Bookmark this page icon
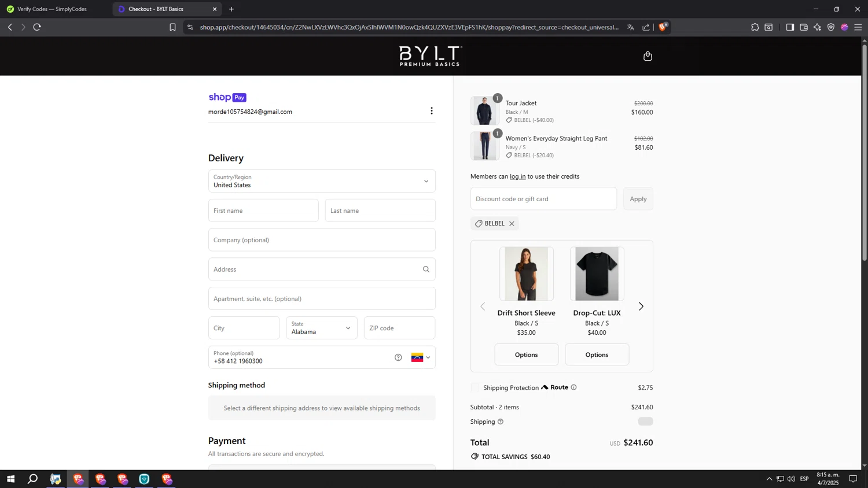The height and width of the screenshot is (488, 868). coord(172,27)
